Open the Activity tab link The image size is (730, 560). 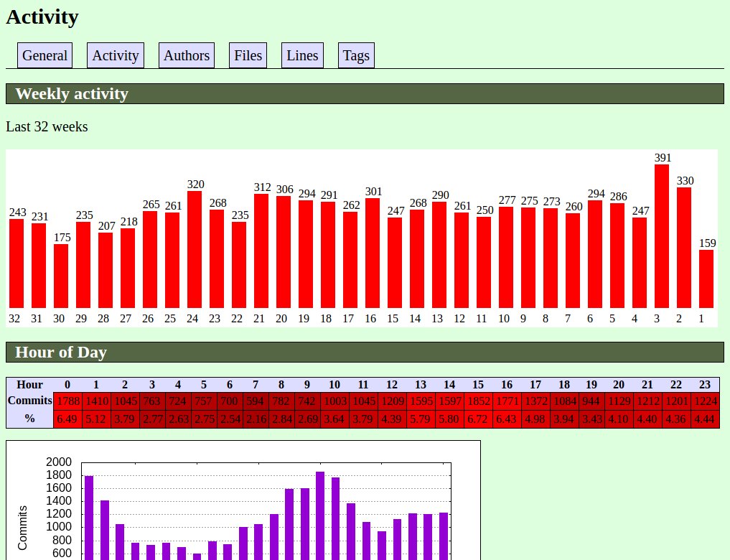[x=116, y=55]
